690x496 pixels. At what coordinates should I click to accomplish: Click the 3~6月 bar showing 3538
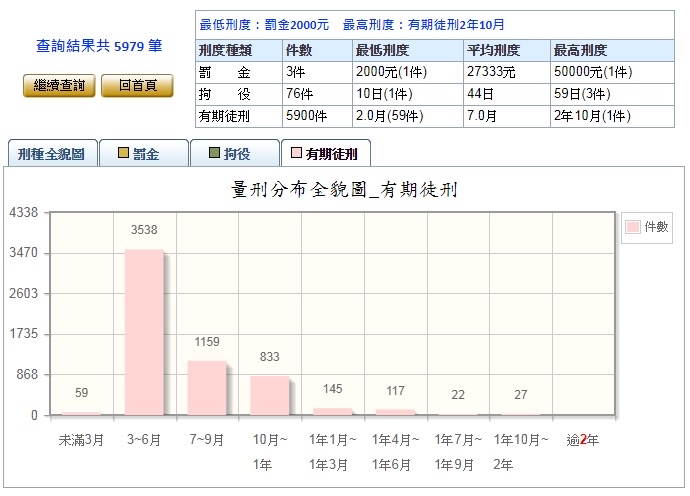click(144, 332)
